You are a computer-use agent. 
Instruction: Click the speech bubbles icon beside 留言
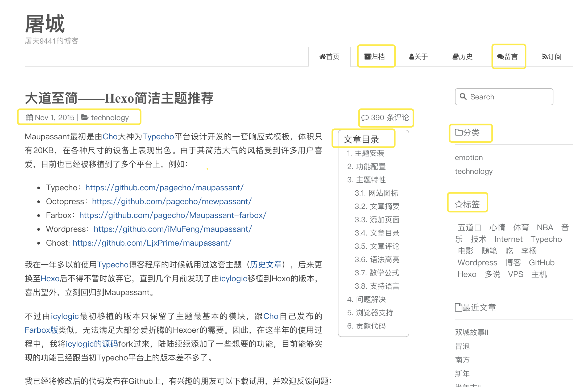500,57
